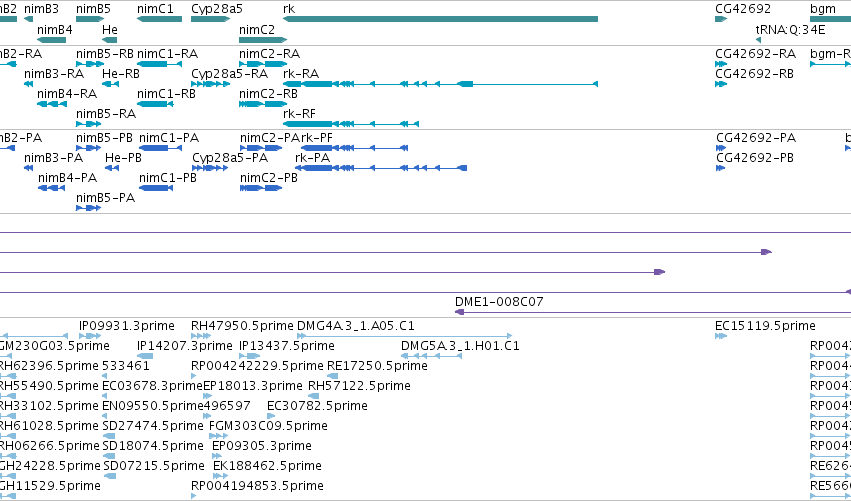This screenshot has width=851, height=501.
Task: Open transcript 'CG42692-RB'
Action: pyautogui.click(x=721, y=84)
